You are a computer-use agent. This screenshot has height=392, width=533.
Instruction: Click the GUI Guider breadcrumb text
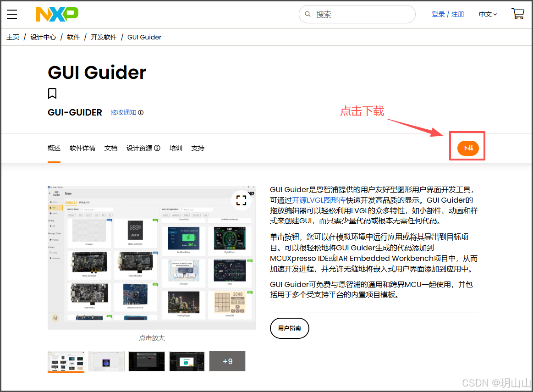[144, 37]
